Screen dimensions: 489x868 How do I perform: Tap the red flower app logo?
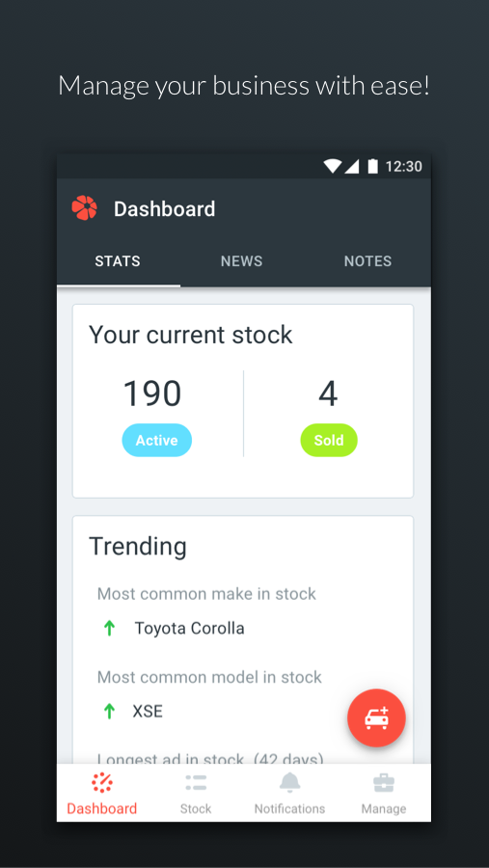pos(84,208)
